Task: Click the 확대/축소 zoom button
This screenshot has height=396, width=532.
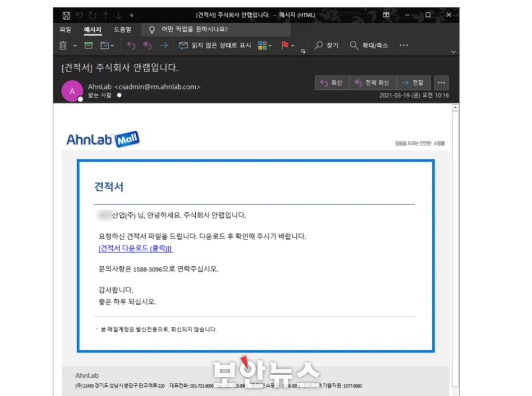Action: click(369, 45)
